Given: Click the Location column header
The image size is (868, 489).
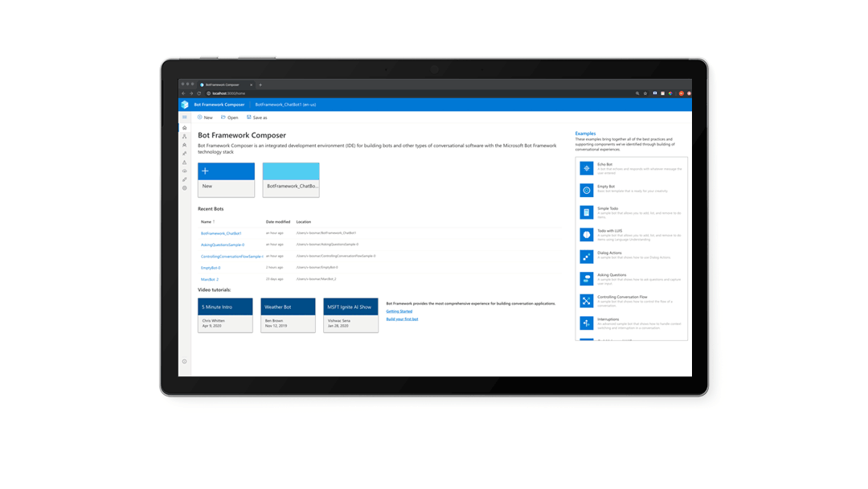Looking at the screenshot, I should [303, 222].
